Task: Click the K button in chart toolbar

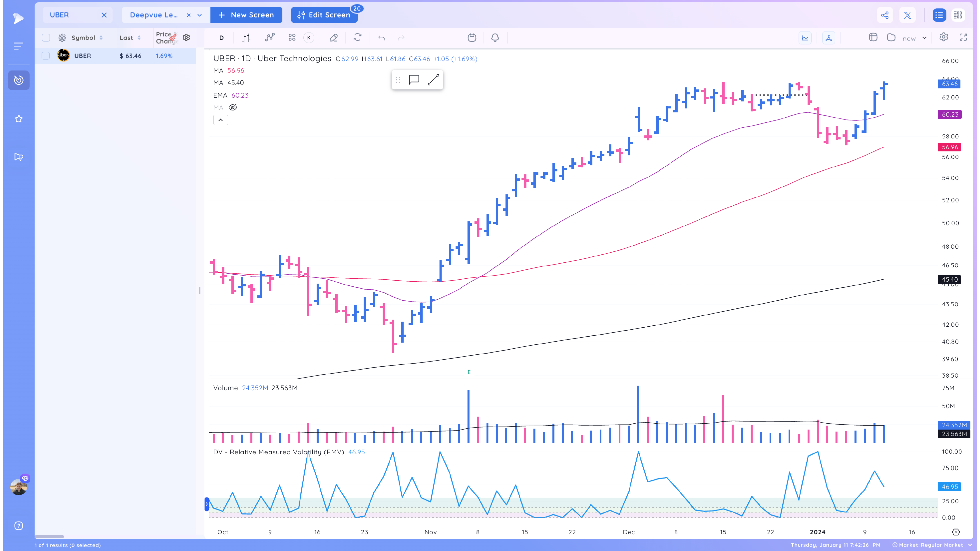Action: point(309,38)
